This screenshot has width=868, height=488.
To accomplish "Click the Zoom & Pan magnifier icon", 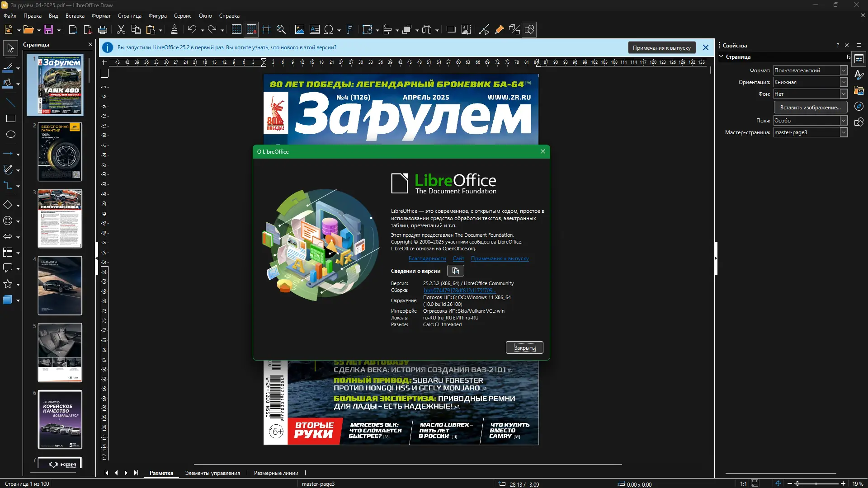I will (x=281, y=30).
